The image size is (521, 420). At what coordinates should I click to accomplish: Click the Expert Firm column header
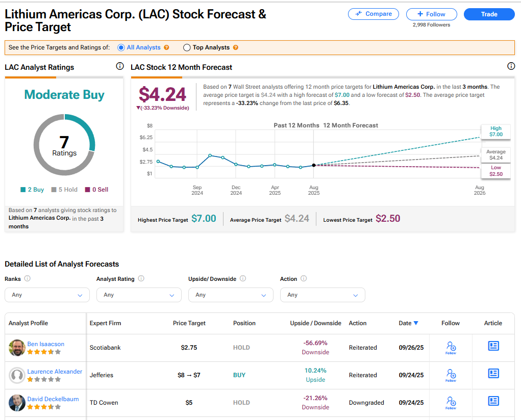(x=105, y=323)
